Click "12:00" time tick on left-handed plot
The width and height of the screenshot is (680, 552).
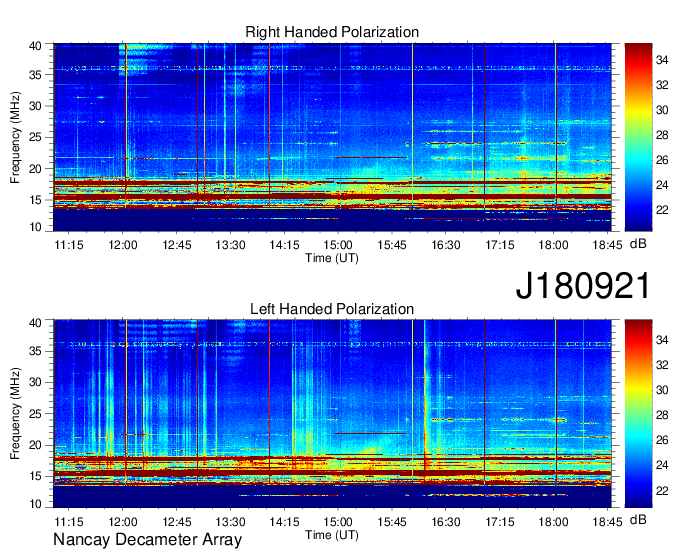pyautogui.click(x=123, y=521)
